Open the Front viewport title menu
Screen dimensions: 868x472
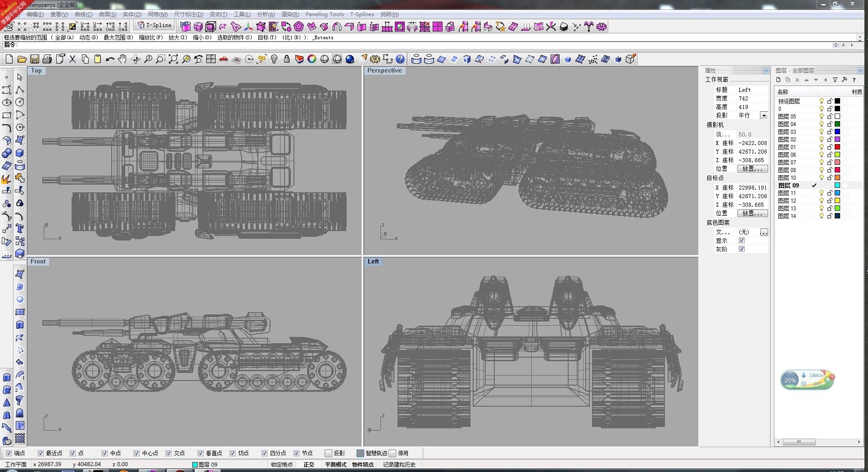click(38, 261)
